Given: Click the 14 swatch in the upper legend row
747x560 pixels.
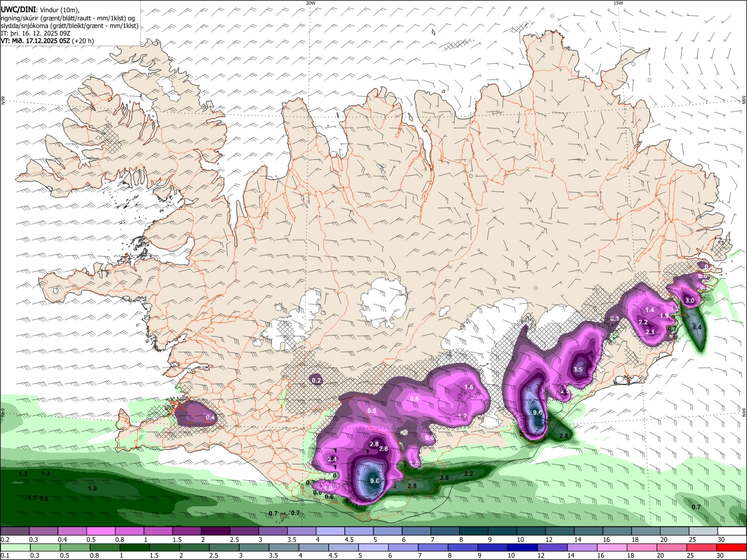Looking at the screenshot, I should coord(588,531).
